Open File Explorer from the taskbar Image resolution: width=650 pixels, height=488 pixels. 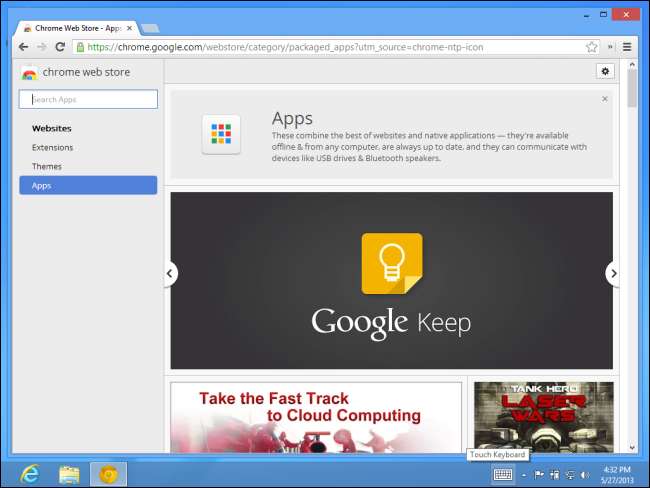pos(69,473)
